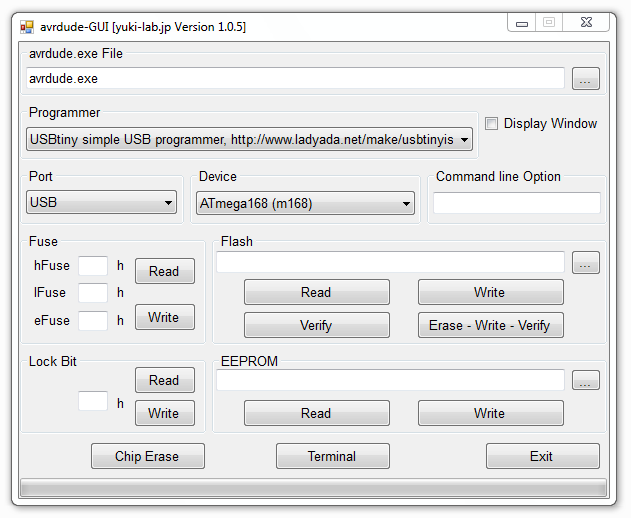This screenshot has height=518, width=631.
Task: Click the Exit button
Action: [x=542, y=456]
